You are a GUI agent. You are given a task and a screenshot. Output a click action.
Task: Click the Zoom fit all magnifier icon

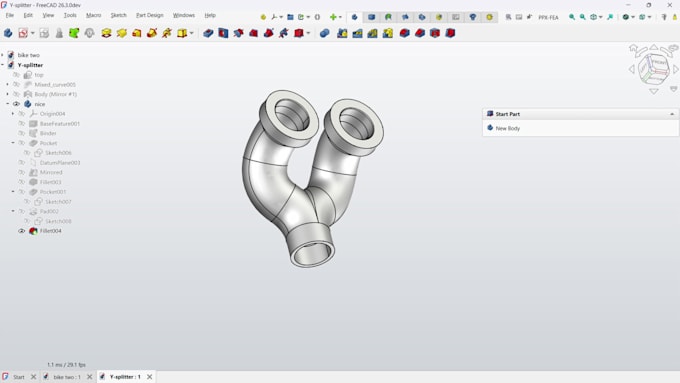pos(572,17)
